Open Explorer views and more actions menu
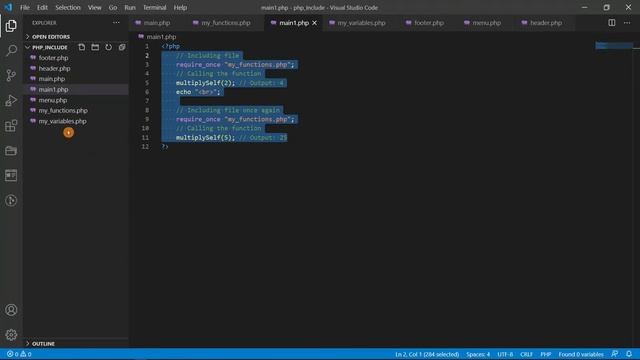640x360 pixels. coord(116,23)
